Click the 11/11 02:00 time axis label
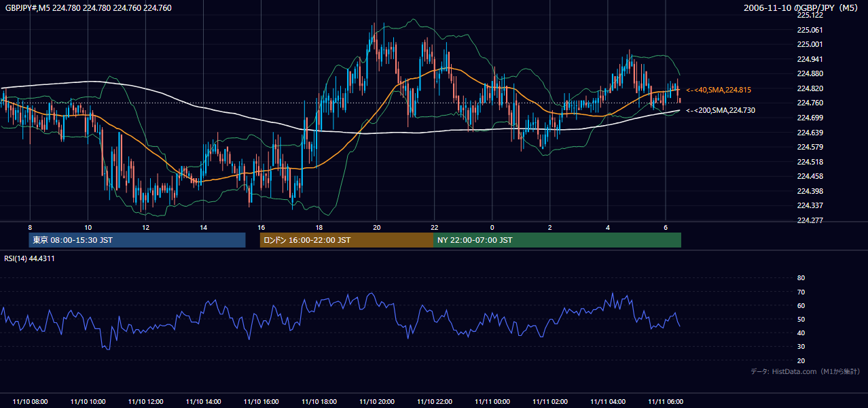 click(x=550, y=402)
